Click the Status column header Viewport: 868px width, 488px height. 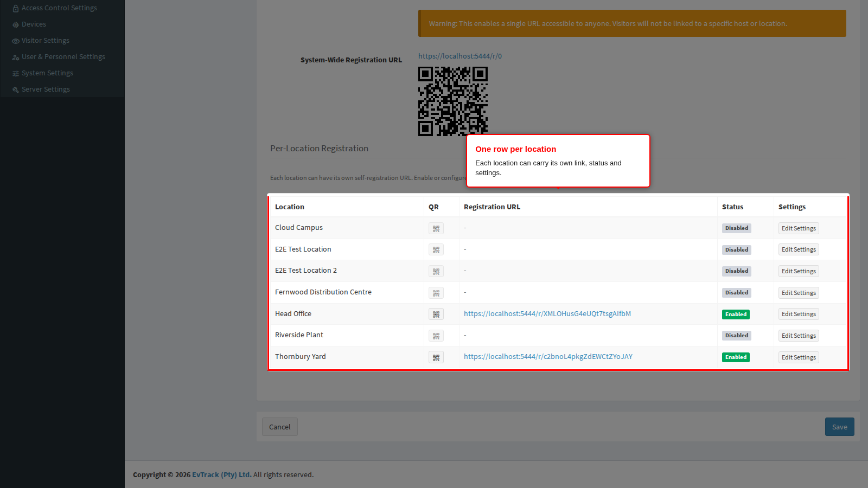pyautogui.click(x=732, y=207)
